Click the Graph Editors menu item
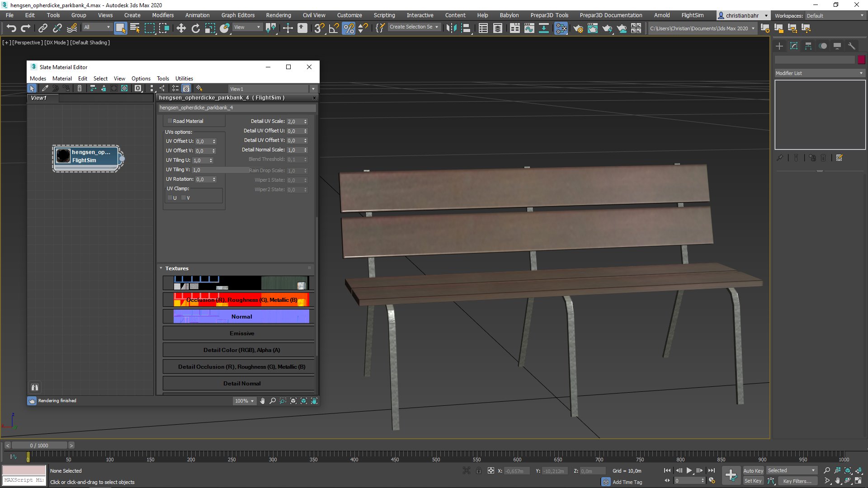The image size is (868, 488). coord(237,15)
